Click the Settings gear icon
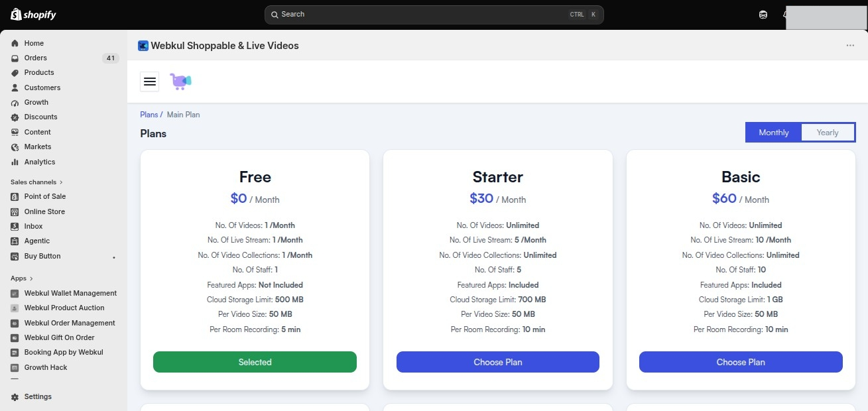Image resolution: width=868 pixels, height=411 pixels. click(x=15, y=396)
